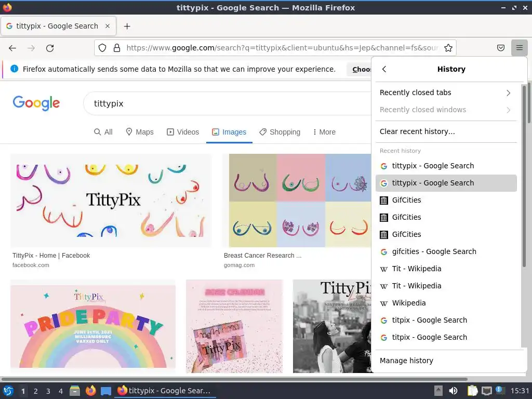
Task: Open last titpix - Google Search history entry
Action: pyautogui.click(x=446, y=337)
